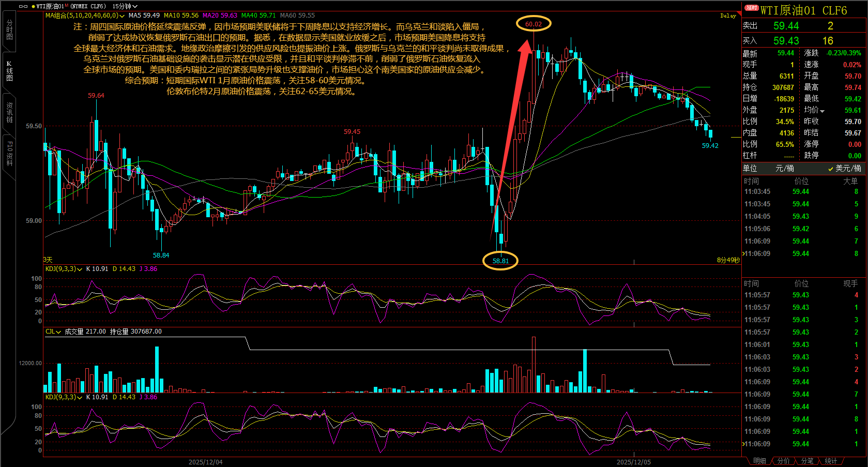This screenshot has height=467, width=868.
Task: Switch price unit to 元/桶
Action: pos(784,169)
